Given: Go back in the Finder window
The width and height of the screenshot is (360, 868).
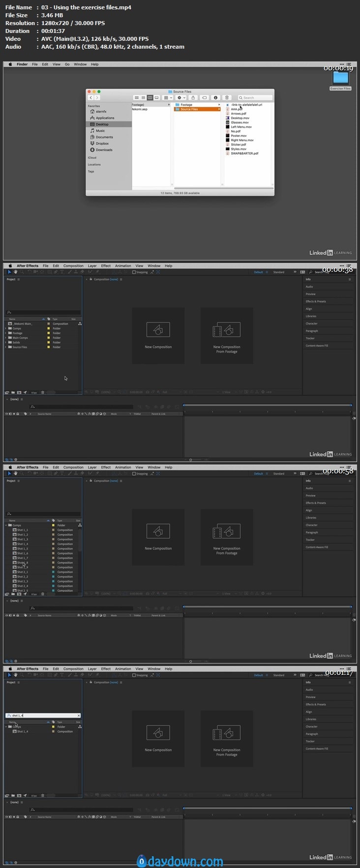Looking at the screenshot, I should pyautogui.click(x=90, y=98).
